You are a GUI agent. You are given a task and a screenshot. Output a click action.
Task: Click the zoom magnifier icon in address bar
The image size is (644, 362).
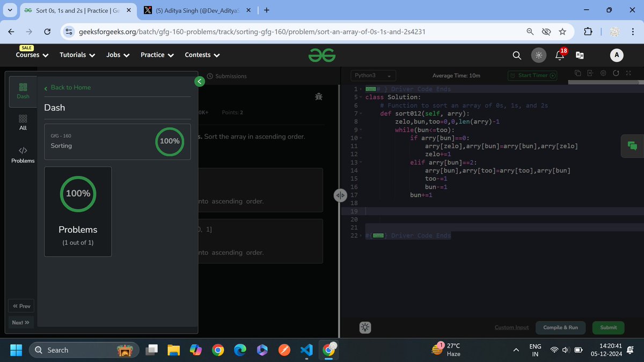pyautogui.click(x=530, y=32)
